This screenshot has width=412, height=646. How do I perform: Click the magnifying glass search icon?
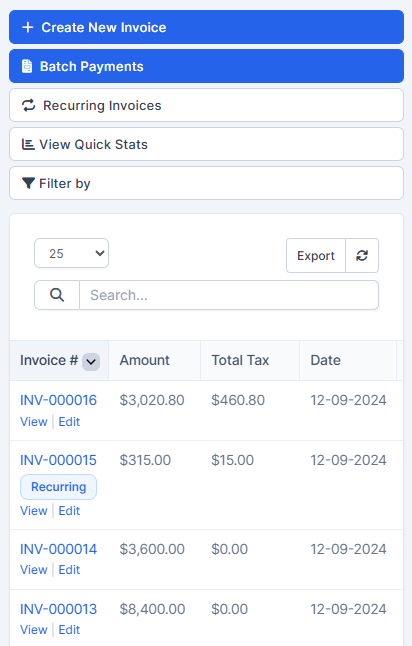point(57,295)
